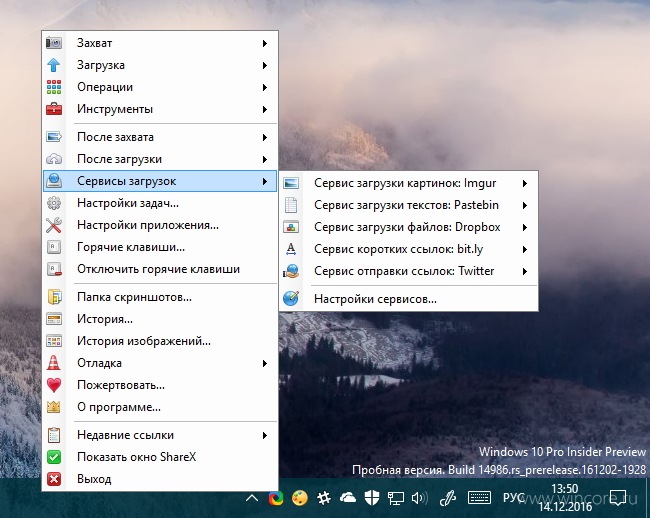Click the globe-in-hand icon beside Twitter service

(x=291, y=271)
